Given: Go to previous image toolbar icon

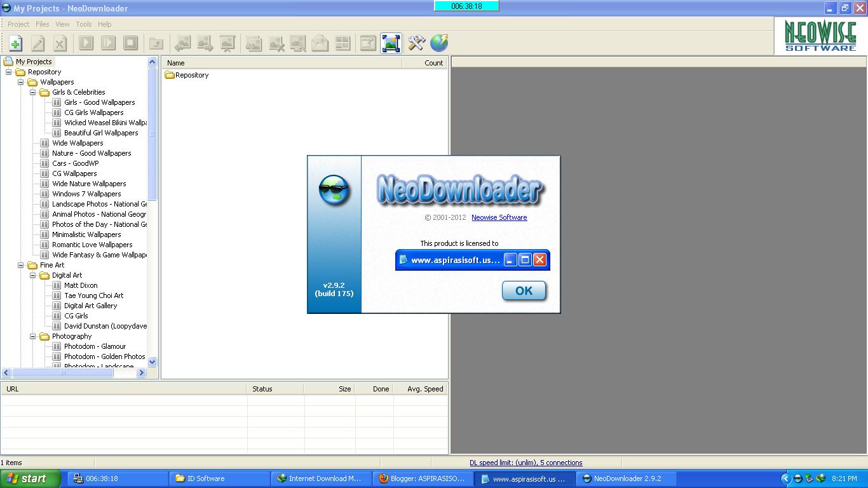Looking at the screenshot, I should tap(182, 43).
